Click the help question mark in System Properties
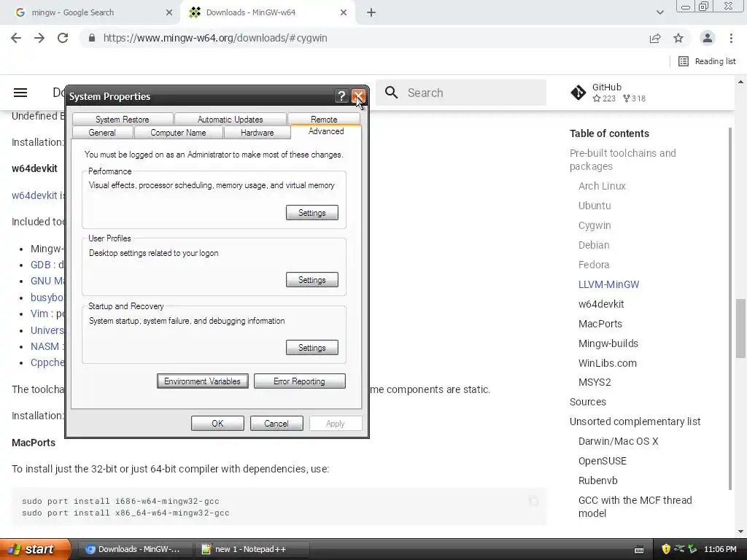The width and height of the screenshot is (747, 560). tap(341, 96)
